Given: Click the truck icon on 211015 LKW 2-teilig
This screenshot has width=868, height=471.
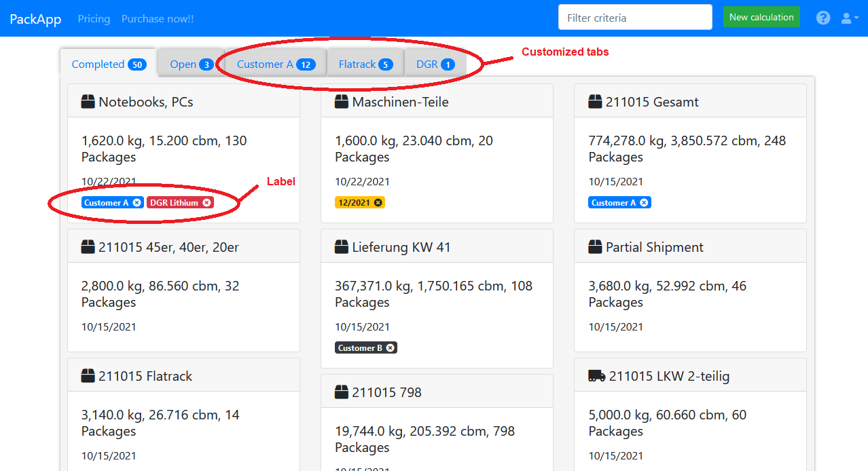Looking at the screenshot, I should 595,375.
